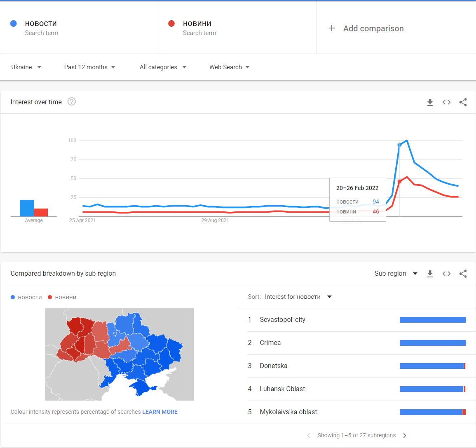Click the Ukraine sub-region map

pos(119,354)
